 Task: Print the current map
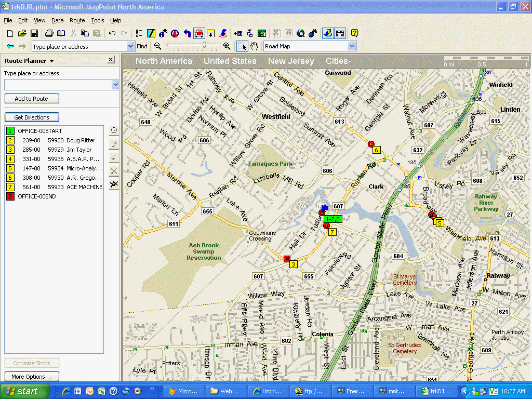point(49,33)
